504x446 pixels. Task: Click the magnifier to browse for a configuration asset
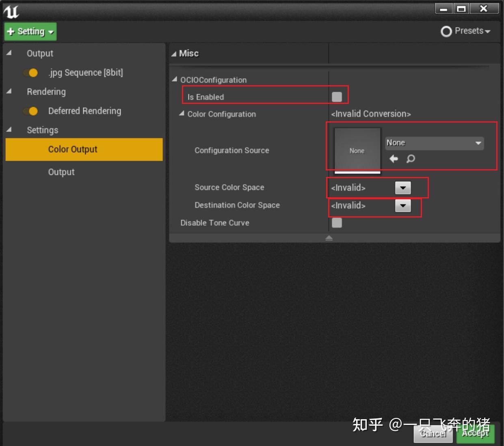tap(410, 159)
